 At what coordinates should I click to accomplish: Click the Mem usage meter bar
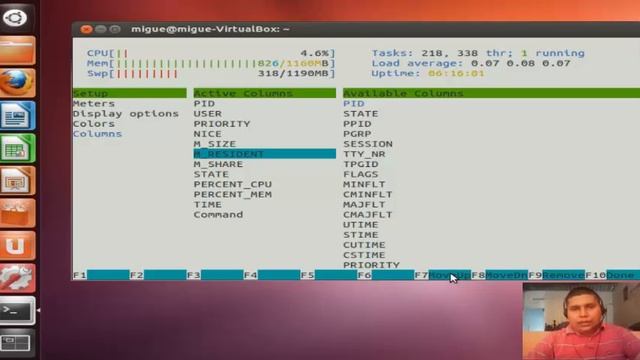tap(211, 64)
